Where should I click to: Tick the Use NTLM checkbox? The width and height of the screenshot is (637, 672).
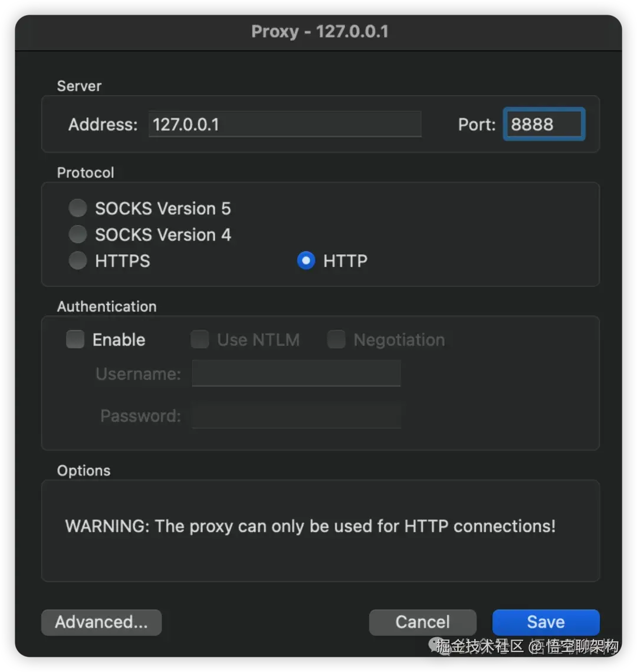(x=200, y=340)
